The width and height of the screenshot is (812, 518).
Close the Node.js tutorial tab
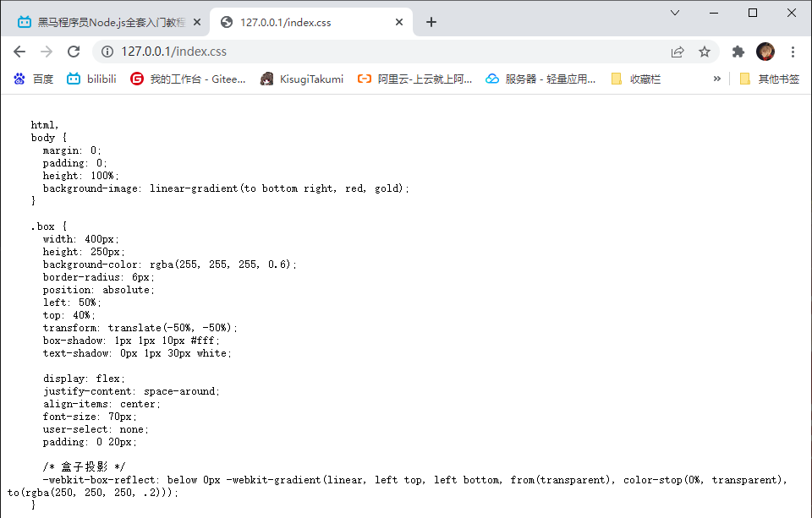tap(197, 22)
